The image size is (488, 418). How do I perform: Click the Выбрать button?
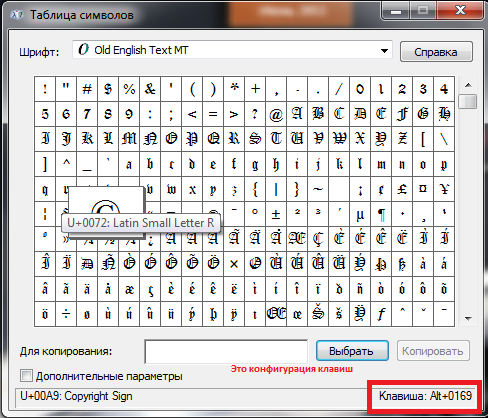pyautogui.click(x=352, y=351)
